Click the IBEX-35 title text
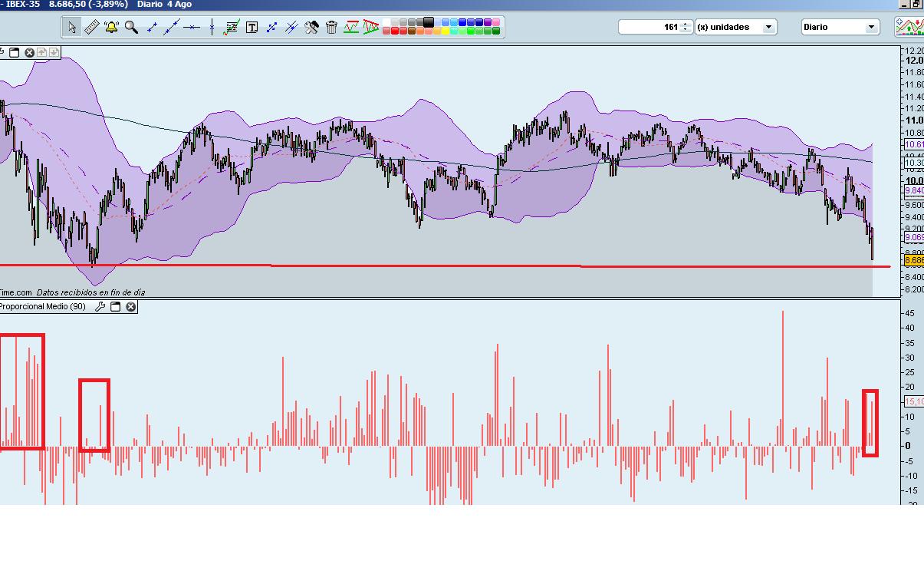 tap(23, 5)
